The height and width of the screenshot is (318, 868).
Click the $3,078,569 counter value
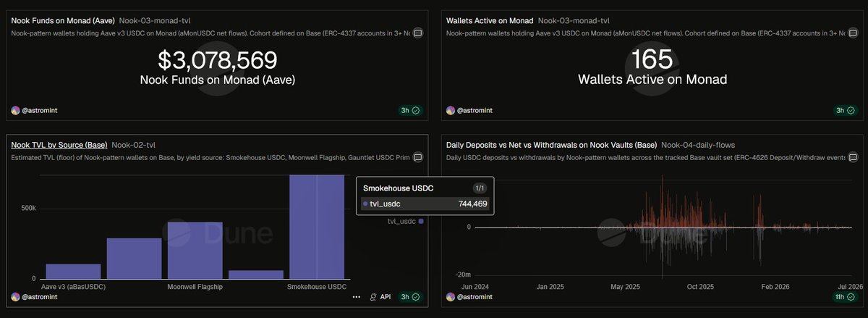tap(217, 60)
